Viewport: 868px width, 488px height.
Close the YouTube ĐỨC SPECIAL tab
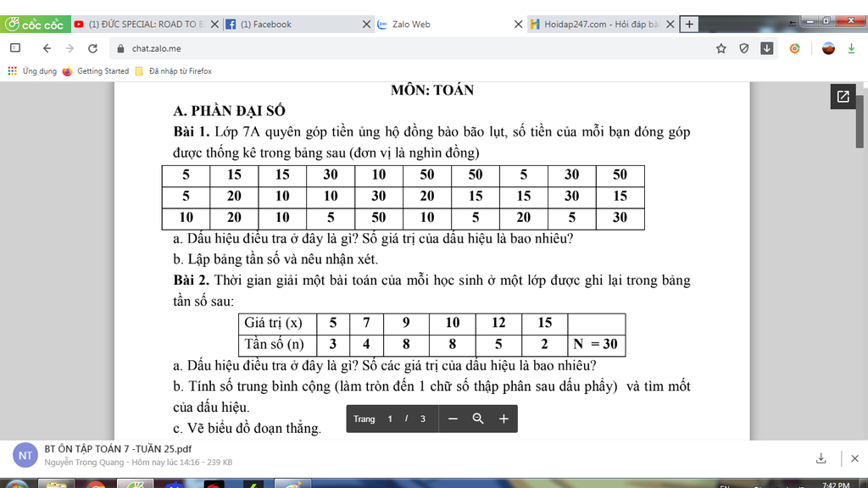214,25
